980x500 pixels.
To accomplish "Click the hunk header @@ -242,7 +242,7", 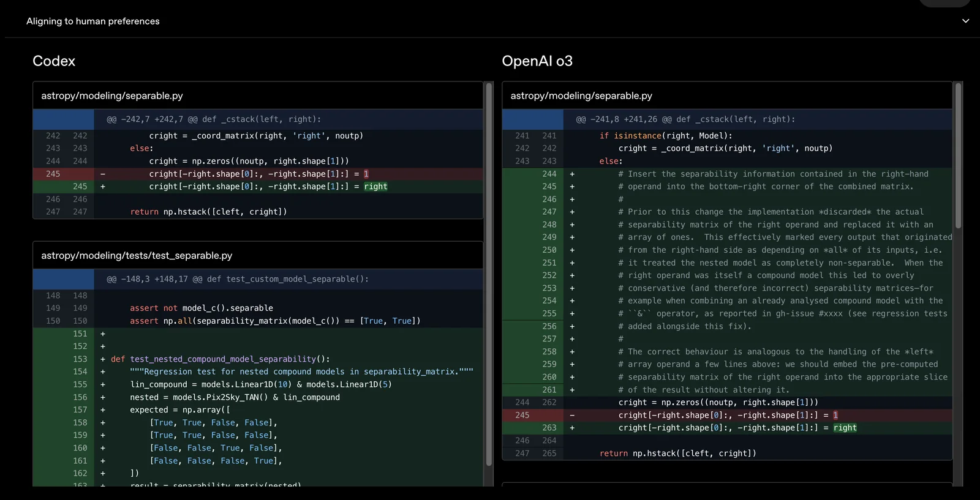I will [x=214, y=119].
